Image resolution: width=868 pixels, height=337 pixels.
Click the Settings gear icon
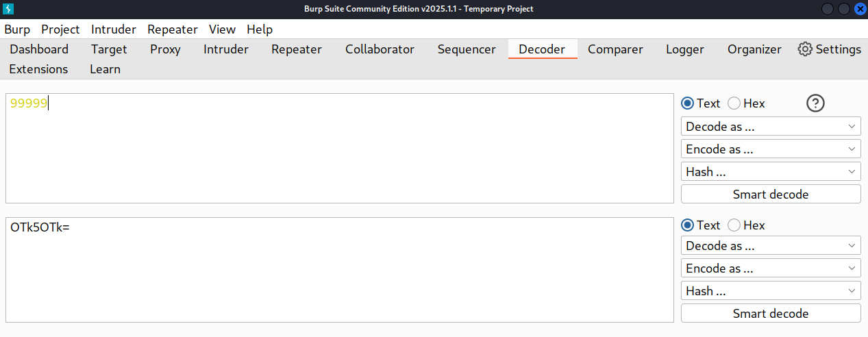pos(805,49)
